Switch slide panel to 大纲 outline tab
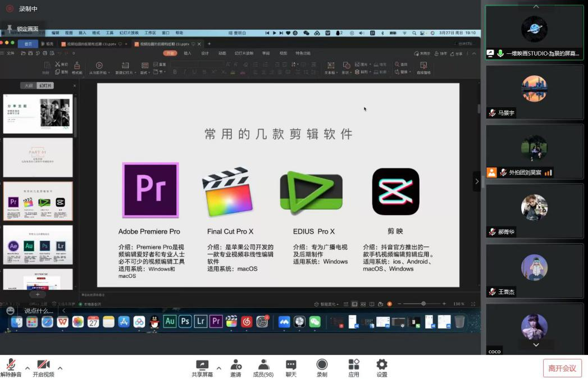The height and width of the screenshot is (379, 588). click(29, 85)
